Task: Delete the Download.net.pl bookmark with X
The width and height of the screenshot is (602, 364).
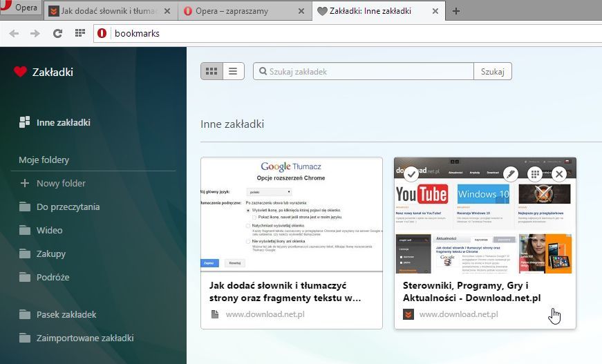Action: [559, 174]
